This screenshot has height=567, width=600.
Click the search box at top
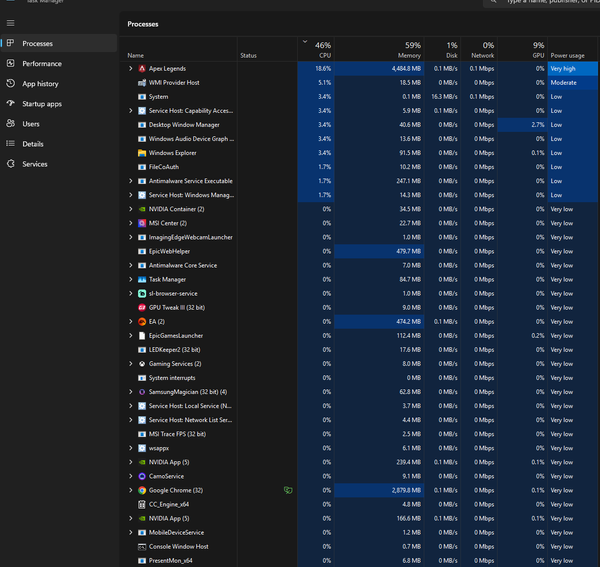tap(550, 2)
